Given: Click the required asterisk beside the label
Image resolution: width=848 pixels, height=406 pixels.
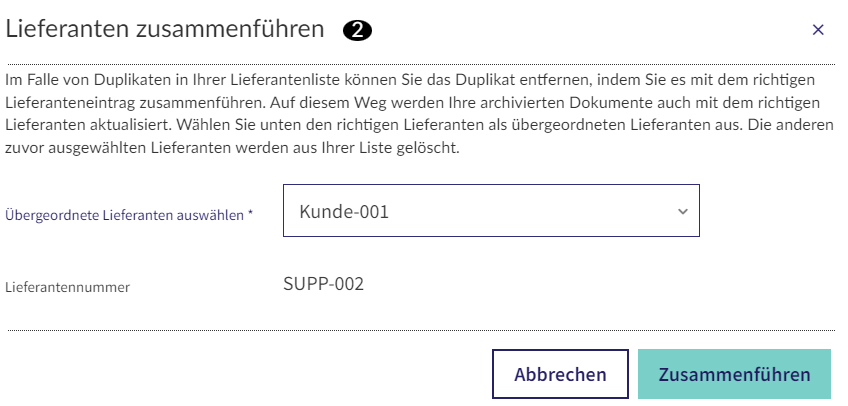Looking at the screenshot, I should coord(250,214).
